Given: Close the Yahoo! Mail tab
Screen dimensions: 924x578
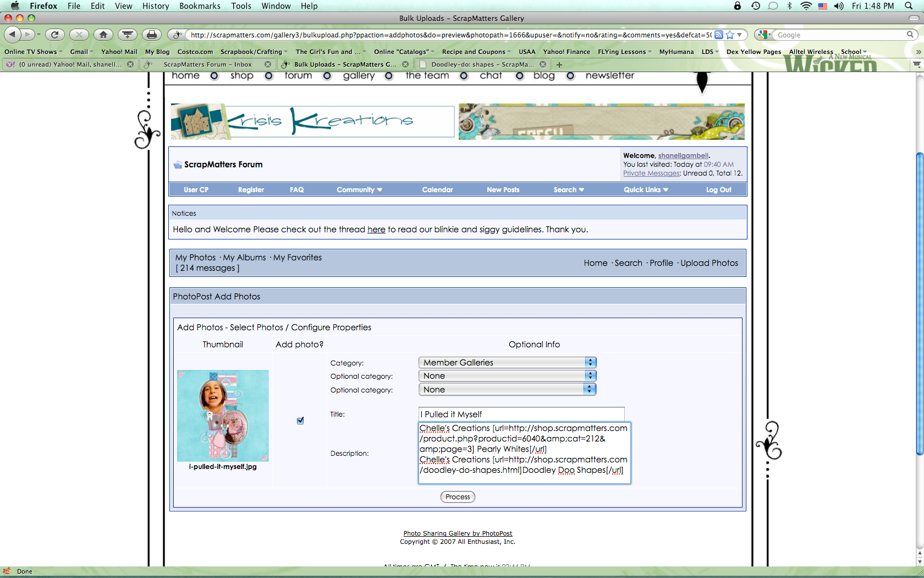Looking at the screenshot, I should [130, 64].
